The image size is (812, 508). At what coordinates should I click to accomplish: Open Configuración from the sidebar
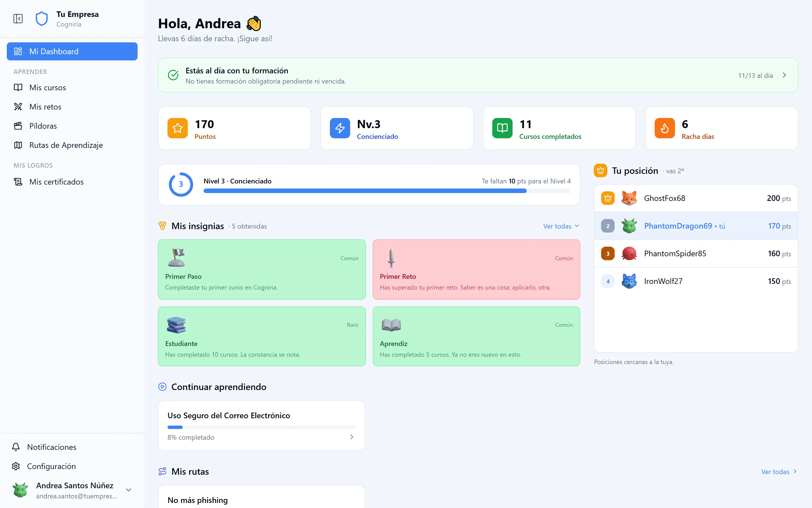[72, 466]
